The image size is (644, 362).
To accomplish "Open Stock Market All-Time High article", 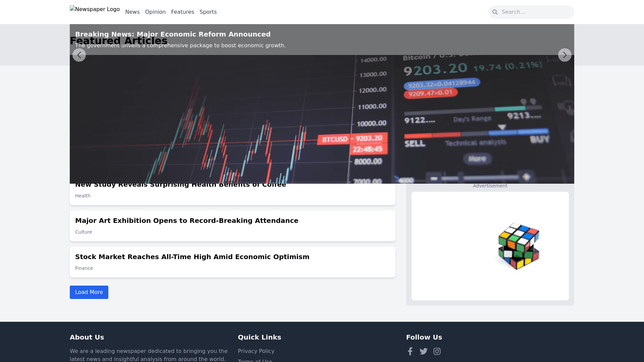I will (x=192, y=257).
